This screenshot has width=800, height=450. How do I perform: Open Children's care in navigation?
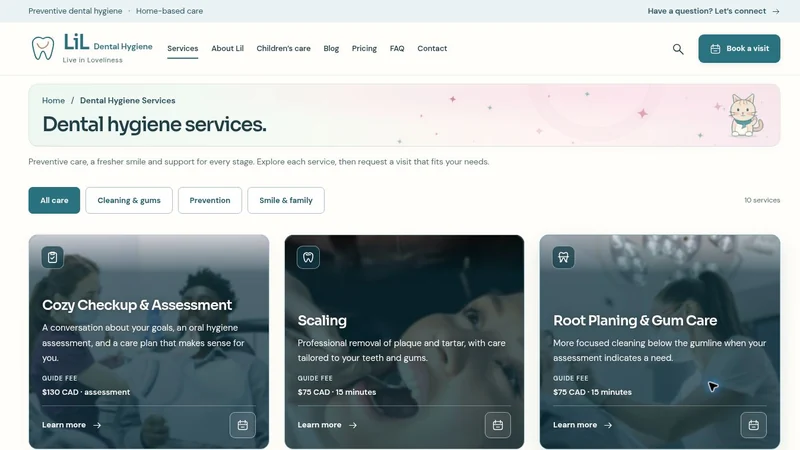click(283, 48)
